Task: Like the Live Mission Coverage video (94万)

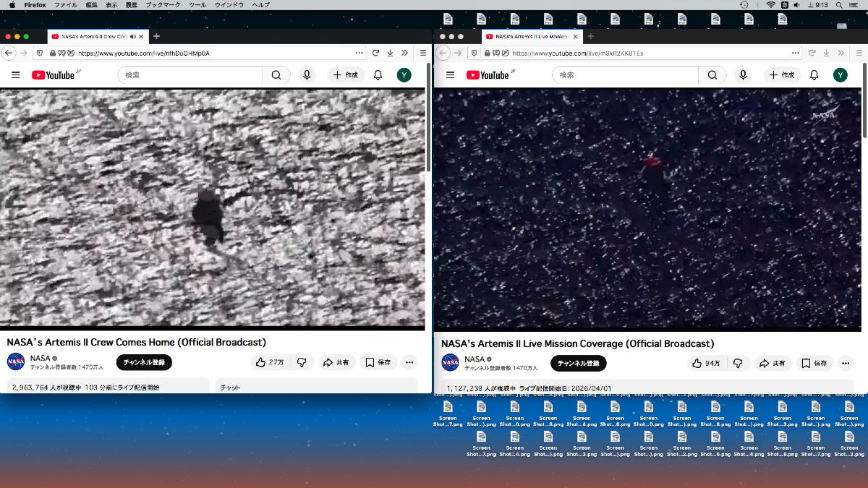Action: point(705,363)
